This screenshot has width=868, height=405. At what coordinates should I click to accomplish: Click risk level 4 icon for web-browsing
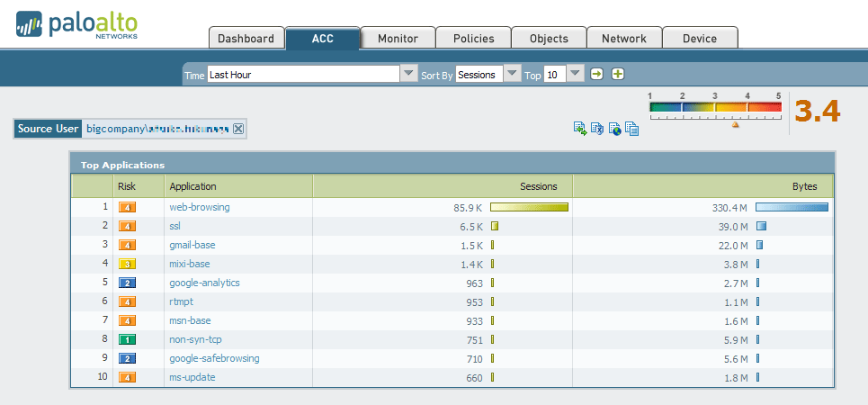coord(128,207)
